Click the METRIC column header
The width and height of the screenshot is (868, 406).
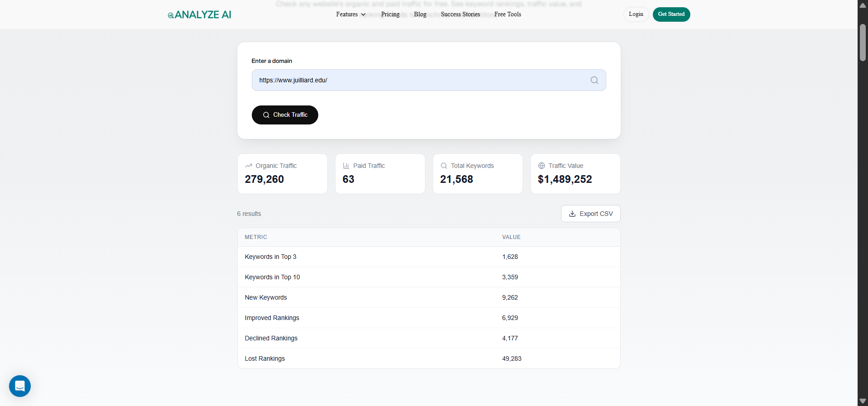256,237
